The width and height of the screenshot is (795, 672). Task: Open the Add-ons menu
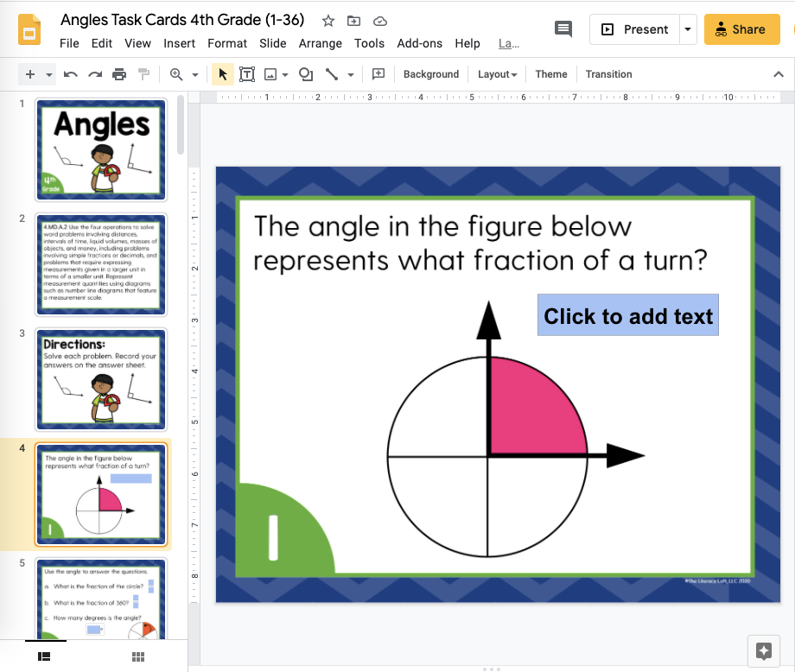coord(419,43)
